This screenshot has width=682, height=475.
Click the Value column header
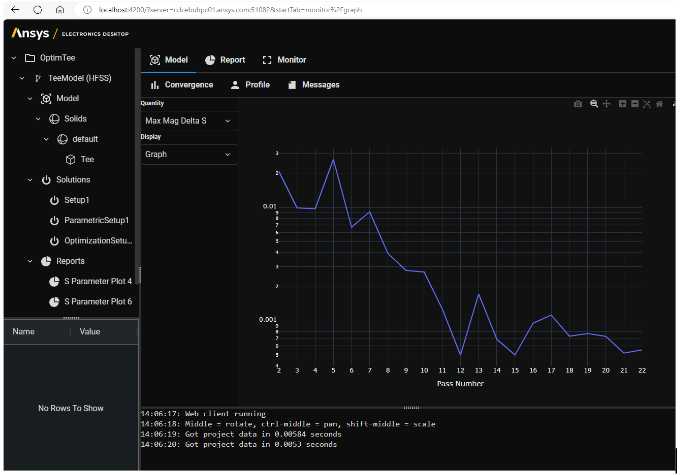90,332
